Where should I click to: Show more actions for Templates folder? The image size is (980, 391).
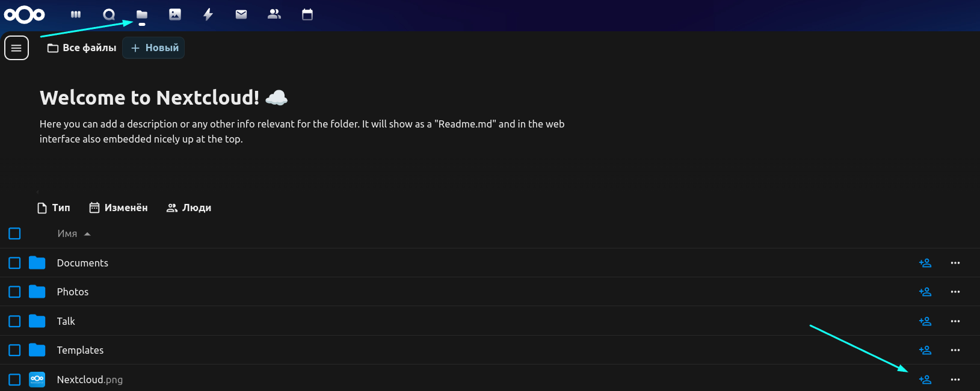955,350
